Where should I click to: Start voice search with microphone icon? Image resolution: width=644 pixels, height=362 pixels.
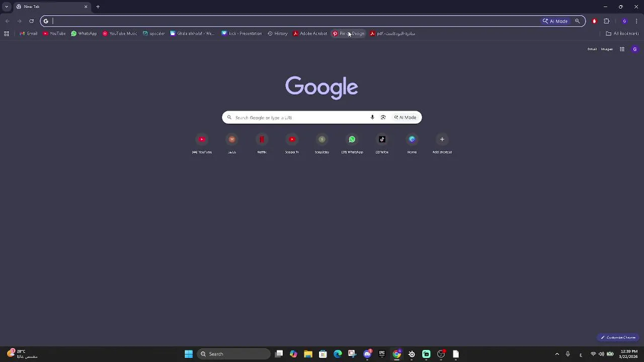coord(372,117)
